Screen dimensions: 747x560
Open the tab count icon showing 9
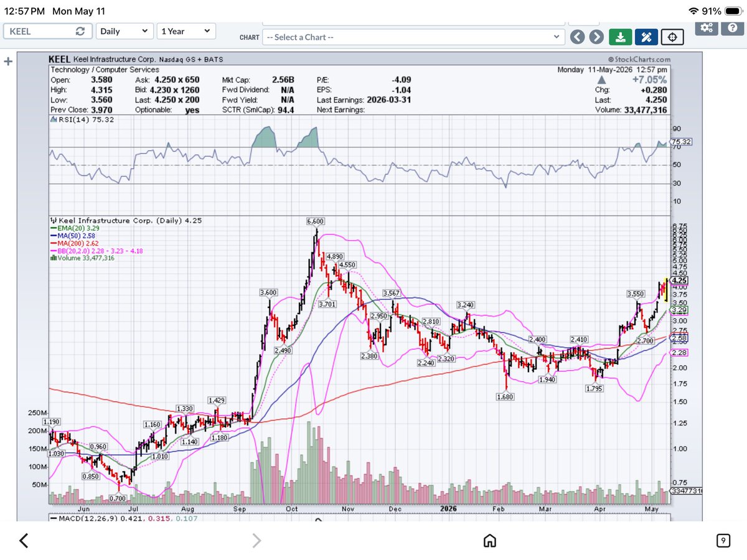(723, 540)
